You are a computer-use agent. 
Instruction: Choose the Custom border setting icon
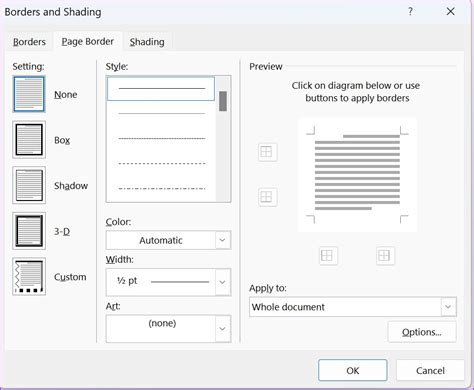29,277
